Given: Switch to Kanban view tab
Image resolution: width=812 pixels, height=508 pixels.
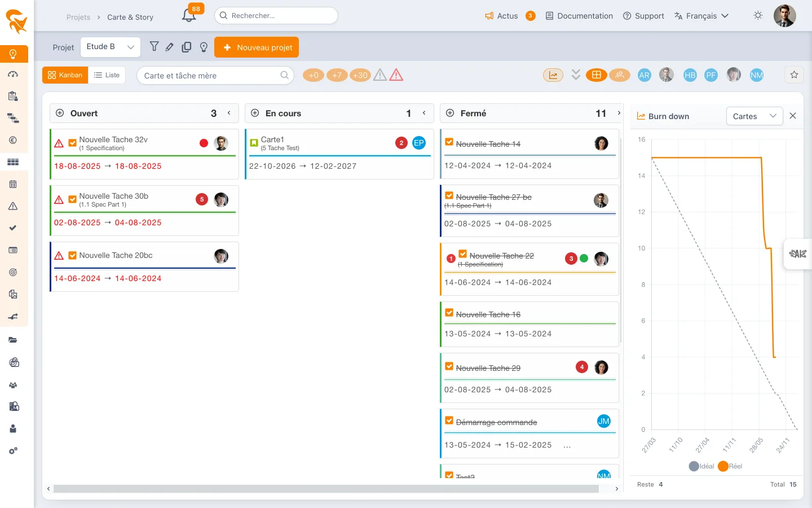Looking at the screenshot, I should [65, 75].
